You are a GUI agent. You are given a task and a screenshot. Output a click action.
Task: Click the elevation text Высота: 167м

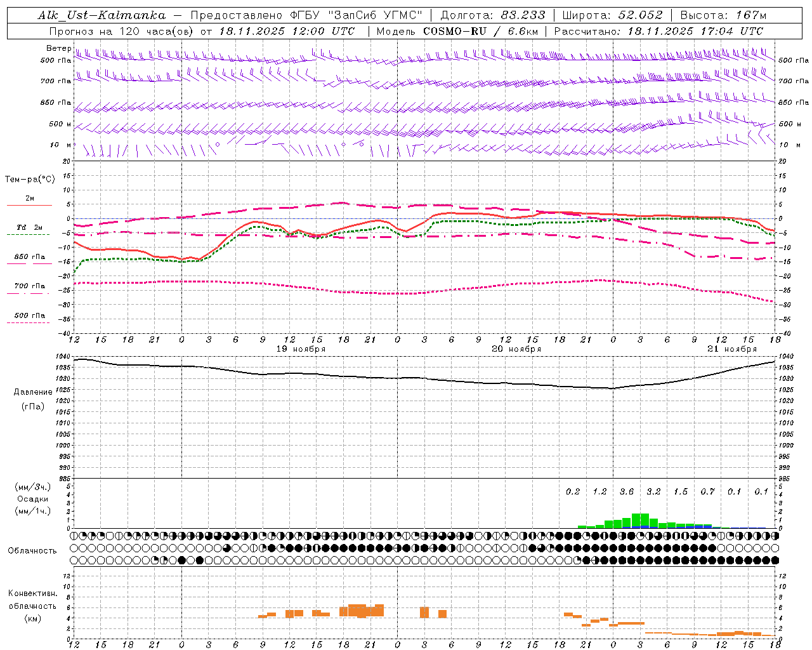(x=723, y=15)
